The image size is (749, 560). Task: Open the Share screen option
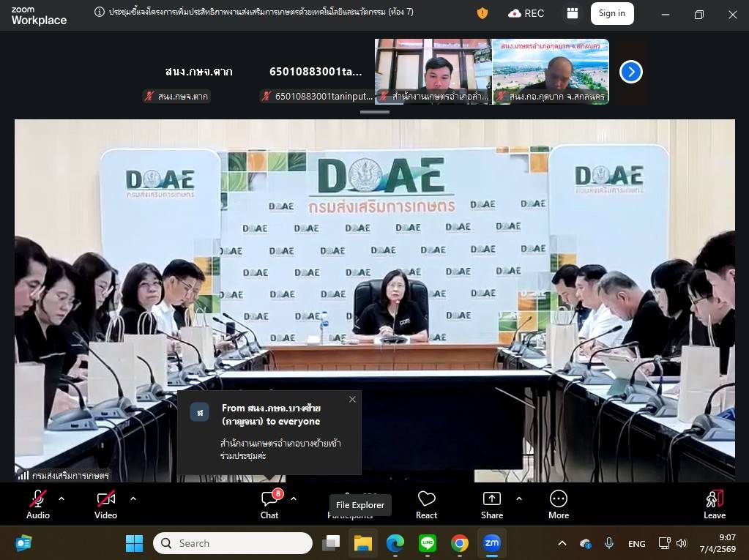click(x=492, y=504)
